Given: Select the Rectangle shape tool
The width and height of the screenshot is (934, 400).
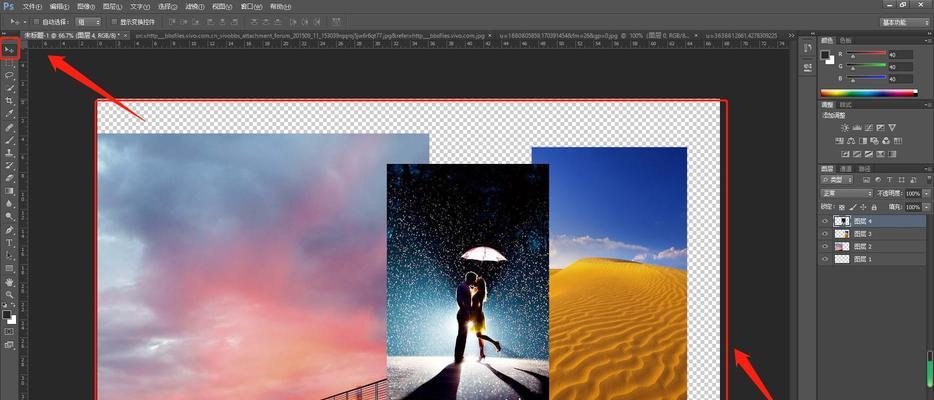Looking at the screenshot, I should pos(9,268).
